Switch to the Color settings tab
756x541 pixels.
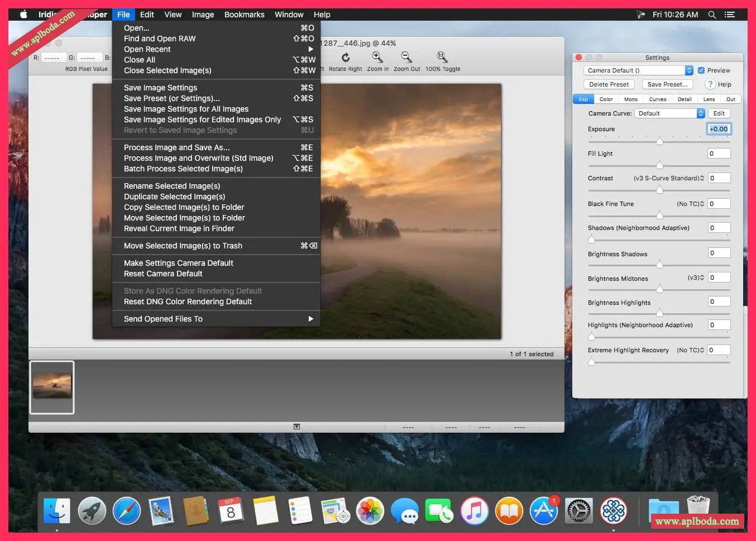click(x=606, y=99)
